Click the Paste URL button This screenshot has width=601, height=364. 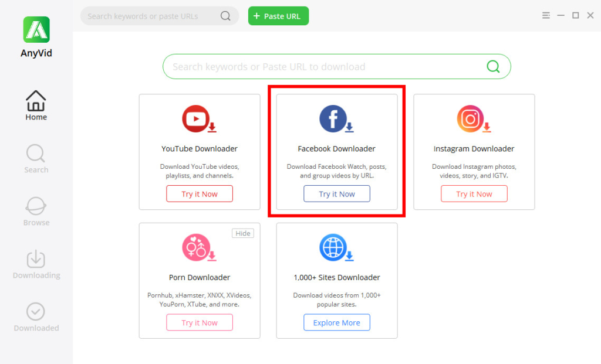278,16
